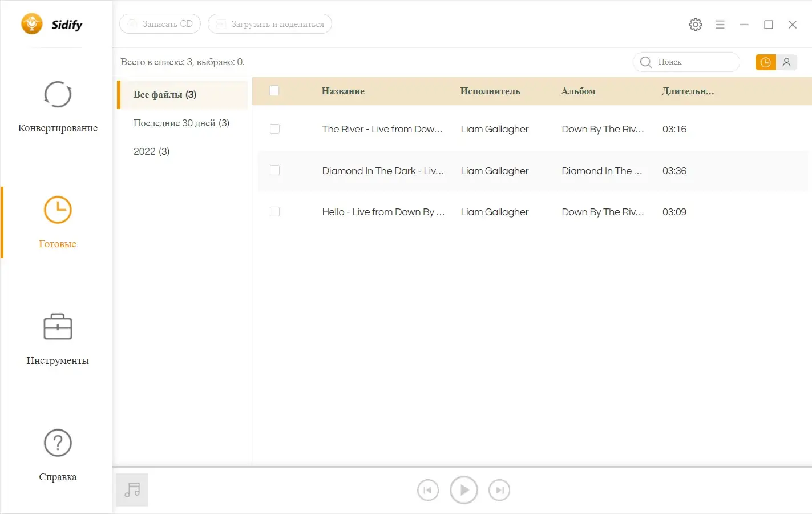
Task: Click the title 'The River - Live from Dow...'
Action: click(x=382, y=129)
